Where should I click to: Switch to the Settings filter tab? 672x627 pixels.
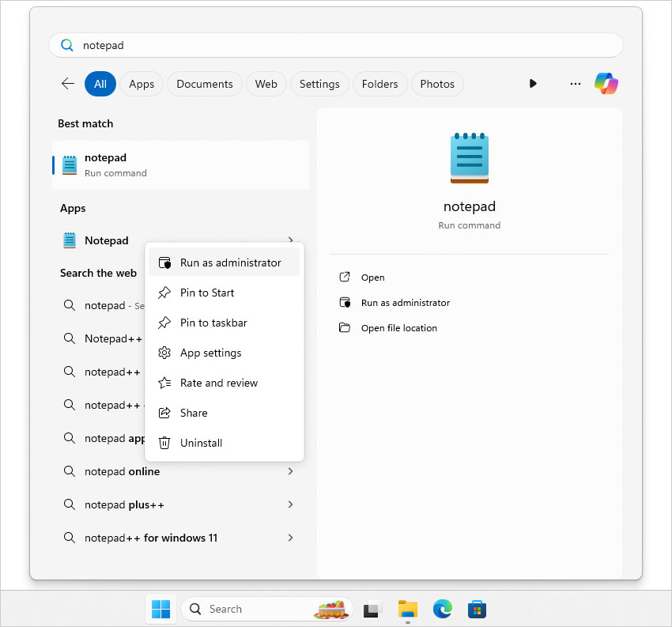pyautogui.click(x=319, y=84)
